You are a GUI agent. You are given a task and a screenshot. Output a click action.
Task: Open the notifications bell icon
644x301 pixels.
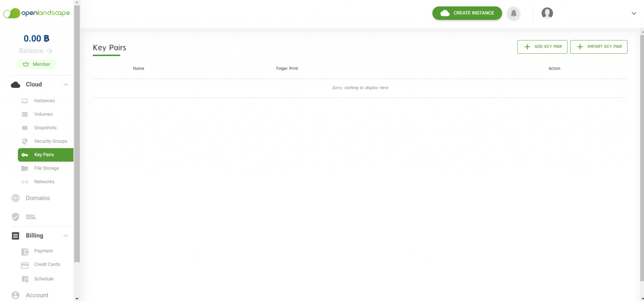[x=513, y=13]
